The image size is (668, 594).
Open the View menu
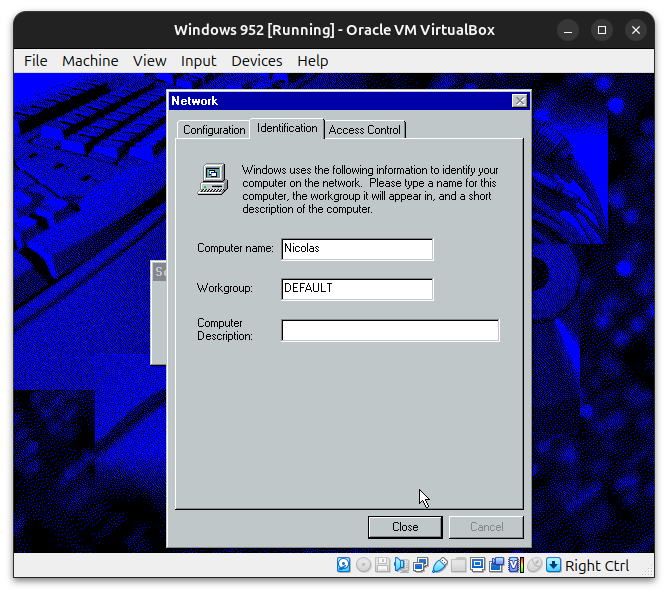(150, 61)
